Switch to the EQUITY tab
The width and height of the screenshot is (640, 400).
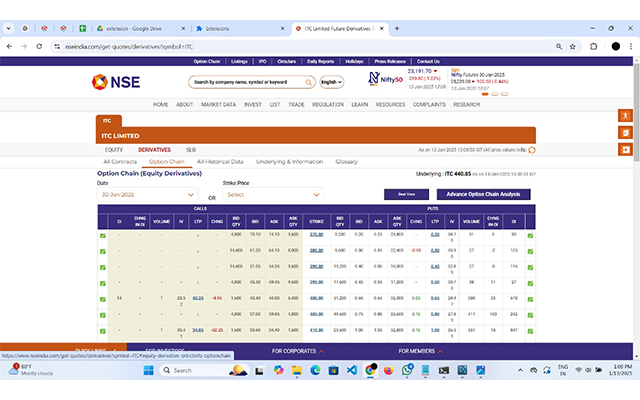(x=113, y=150)
